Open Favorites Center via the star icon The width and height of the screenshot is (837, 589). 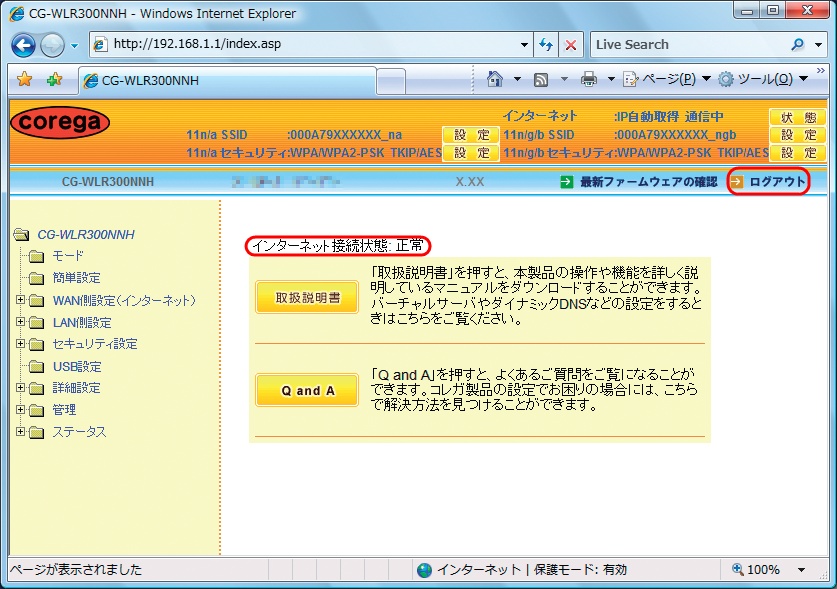pos(25,80)
